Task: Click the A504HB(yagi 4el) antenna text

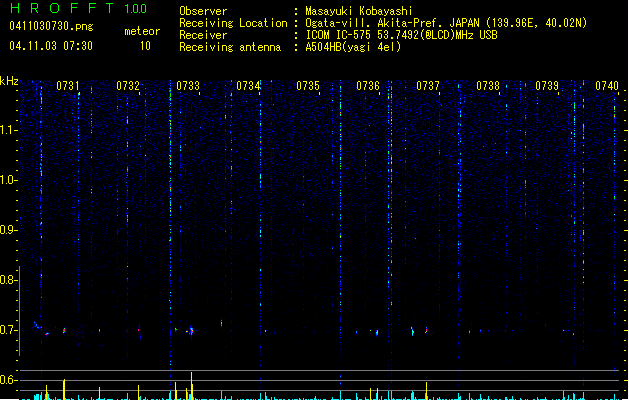Action: click(x=353, y=47)
